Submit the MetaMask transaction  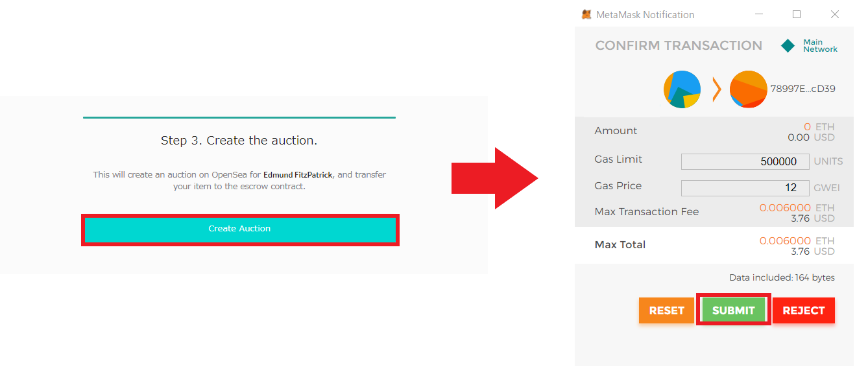coord(733,310)
